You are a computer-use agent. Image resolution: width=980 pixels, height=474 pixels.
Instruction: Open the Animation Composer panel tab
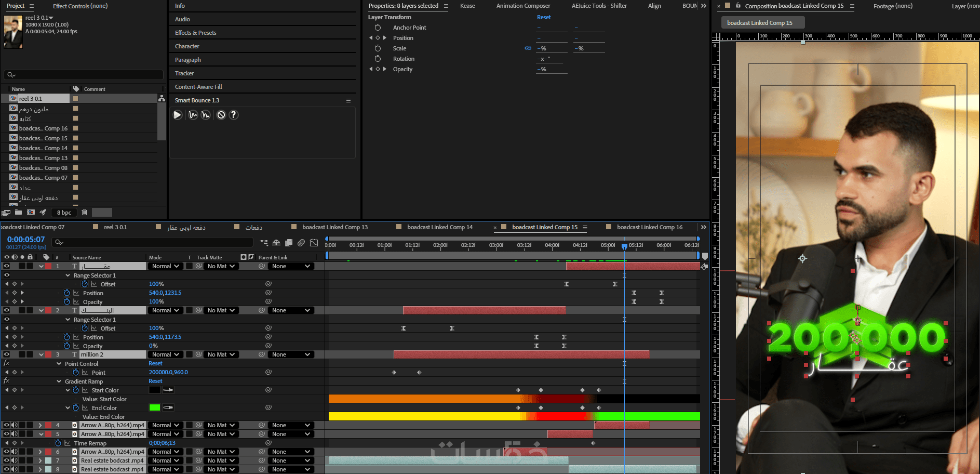tap(523, 6)
